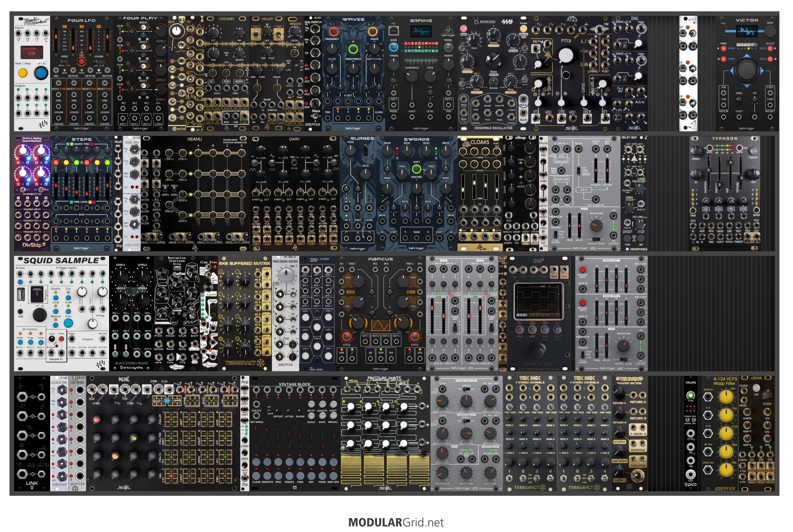This screenshot has width=793, height=532.
Task: Select the ABACUS module
Action: click(x=381, y=314)
